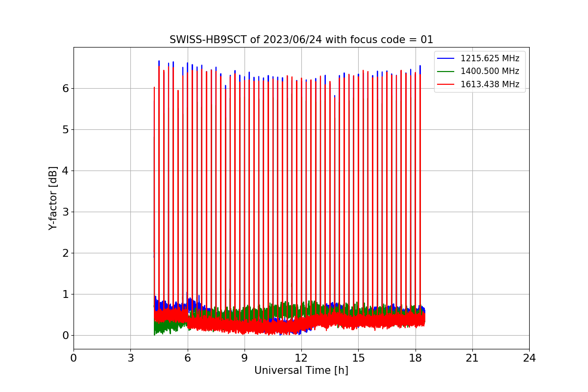Click x-axis tick label 12

pos(301,358)
